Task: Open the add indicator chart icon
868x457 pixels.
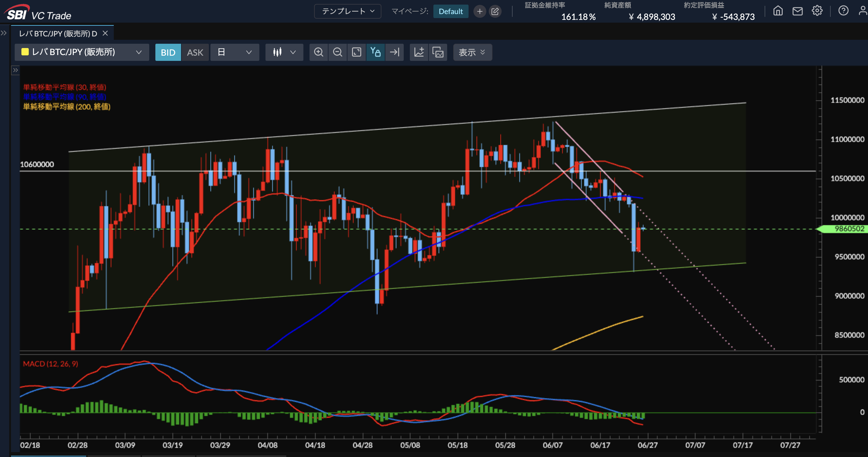Action: (419, 52)
